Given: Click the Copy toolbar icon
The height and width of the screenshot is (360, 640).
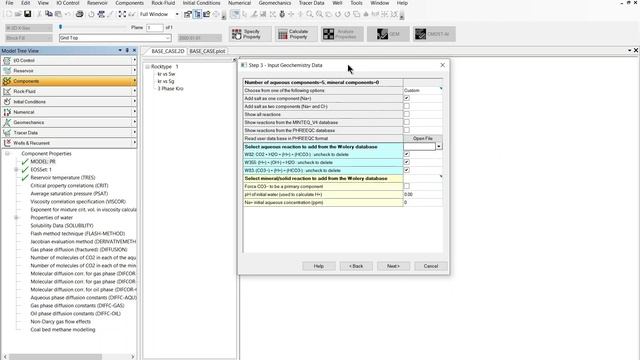Looking at the screenshot, I should tap(49, 14).
